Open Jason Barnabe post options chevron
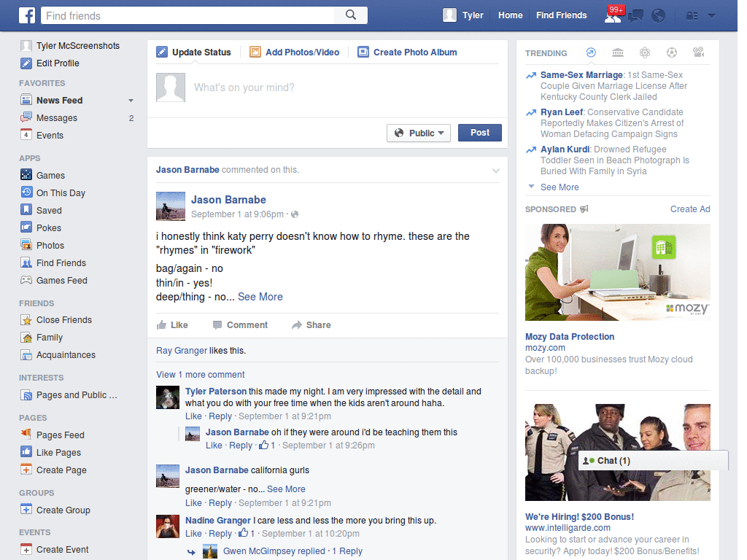747x560 pixels. pyautogui.click(x=495, y=171)
